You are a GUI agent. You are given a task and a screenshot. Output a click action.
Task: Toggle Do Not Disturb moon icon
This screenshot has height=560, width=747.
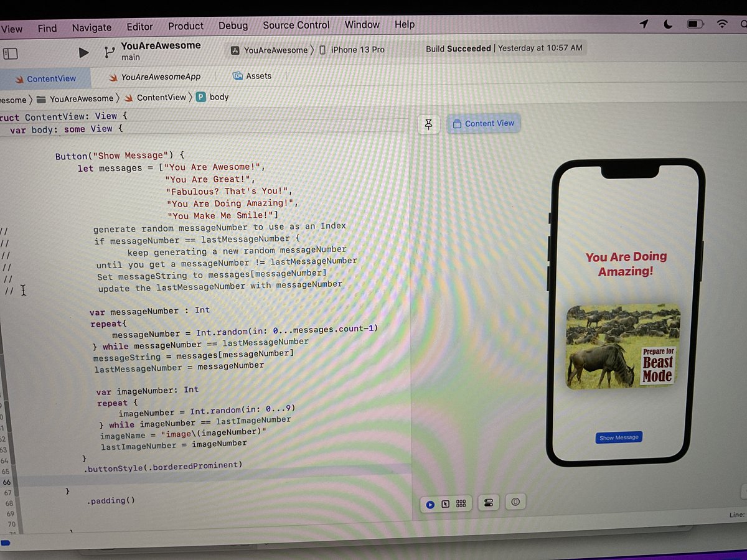click(x=668, y=24)
